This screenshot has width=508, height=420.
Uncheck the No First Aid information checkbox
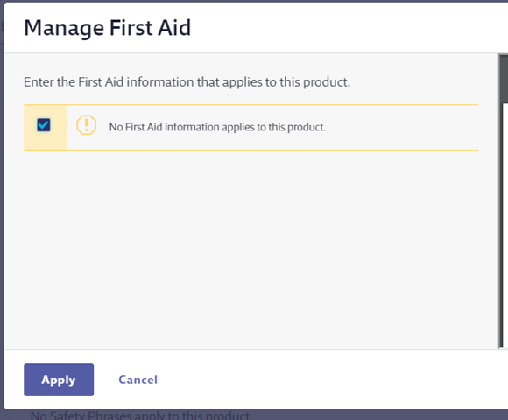[44, 125]
